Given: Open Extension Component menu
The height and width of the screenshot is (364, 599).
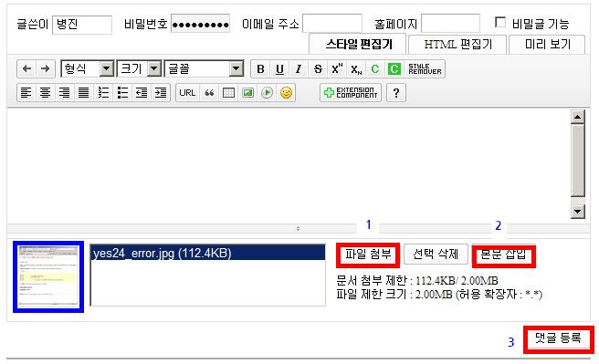Looking at the screenshot, I should click(x=351, y=93).
